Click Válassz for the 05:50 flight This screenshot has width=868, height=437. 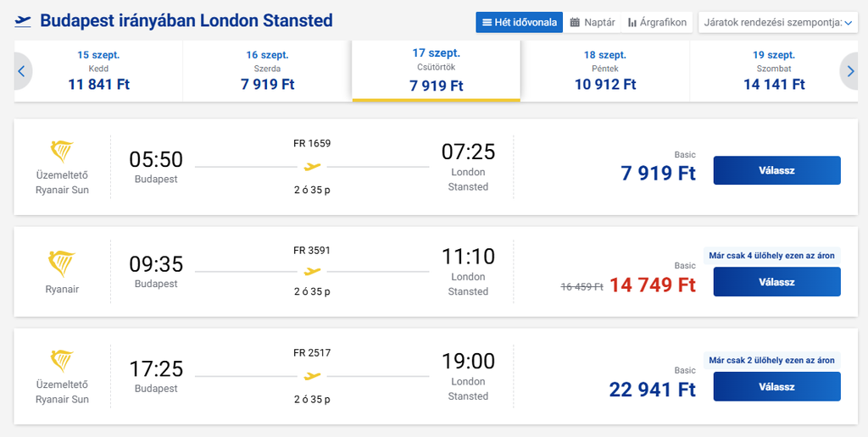point(776,170)
